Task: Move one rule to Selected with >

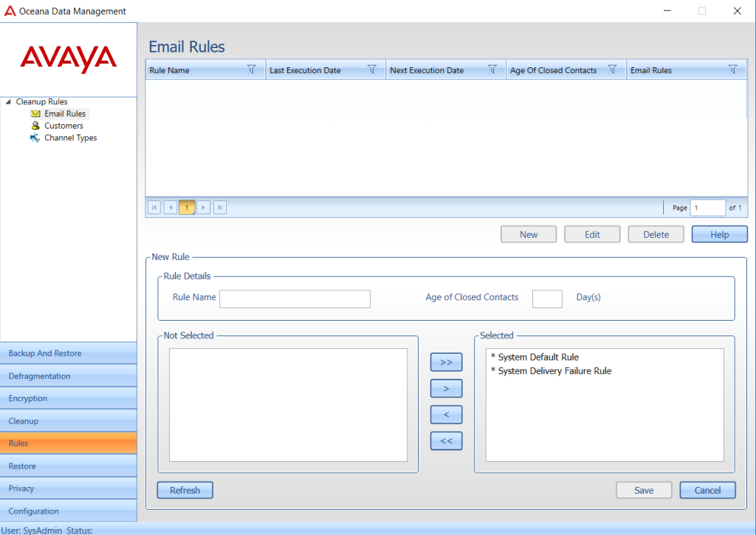Action: pyautogui.click(x=446, y=389)
